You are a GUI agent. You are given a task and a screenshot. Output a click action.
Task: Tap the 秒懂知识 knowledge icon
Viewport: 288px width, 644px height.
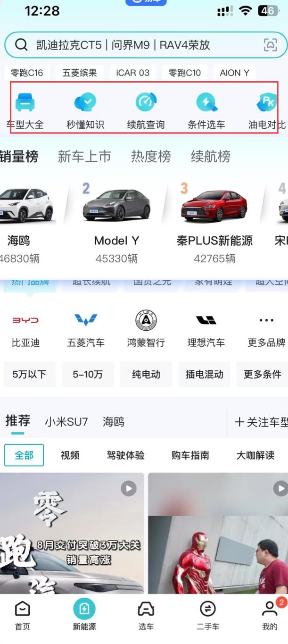coord(85,102)
